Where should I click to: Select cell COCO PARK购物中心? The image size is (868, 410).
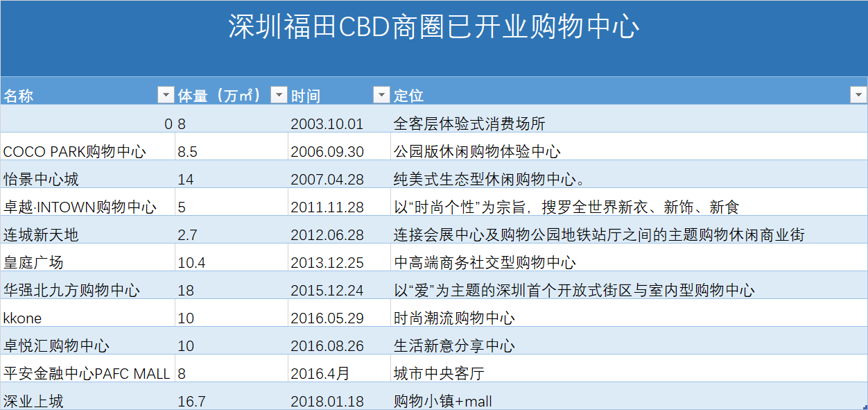(88, 146)
